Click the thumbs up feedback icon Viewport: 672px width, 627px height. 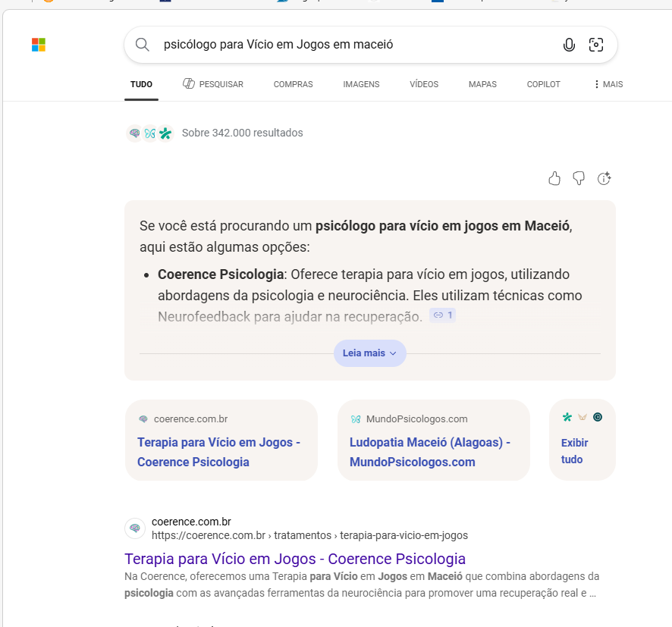[554, 178]
